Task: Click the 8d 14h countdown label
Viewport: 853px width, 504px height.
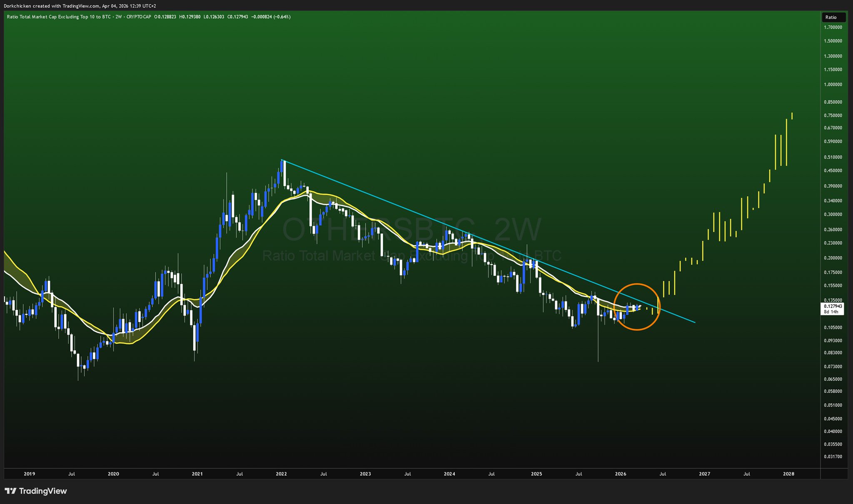Action: [831, 312]
